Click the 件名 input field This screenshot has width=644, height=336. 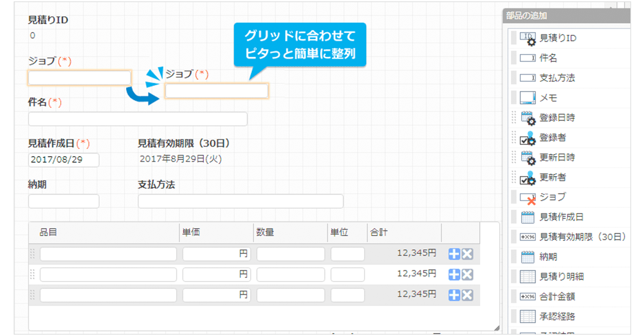pos(138,119)
